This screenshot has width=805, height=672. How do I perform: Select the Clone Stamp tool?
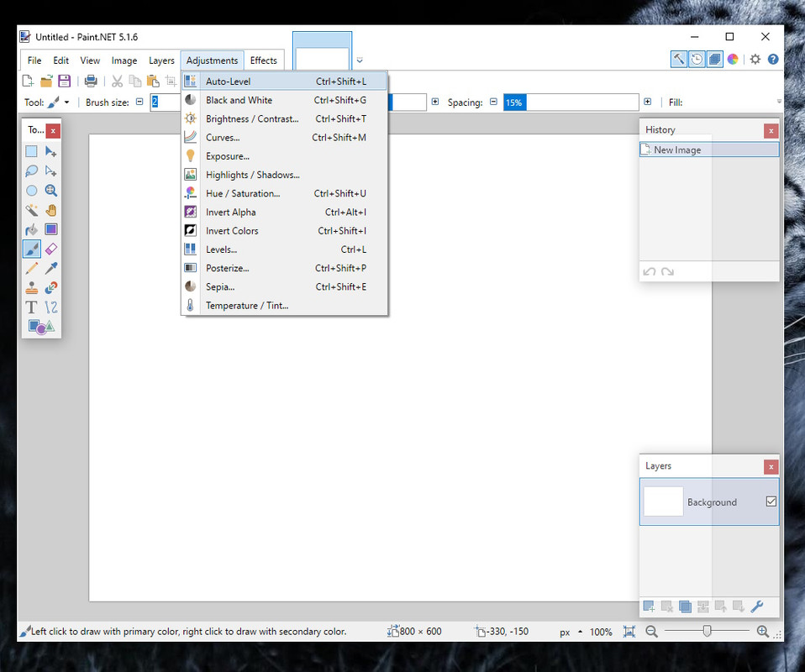coord(31,287)
